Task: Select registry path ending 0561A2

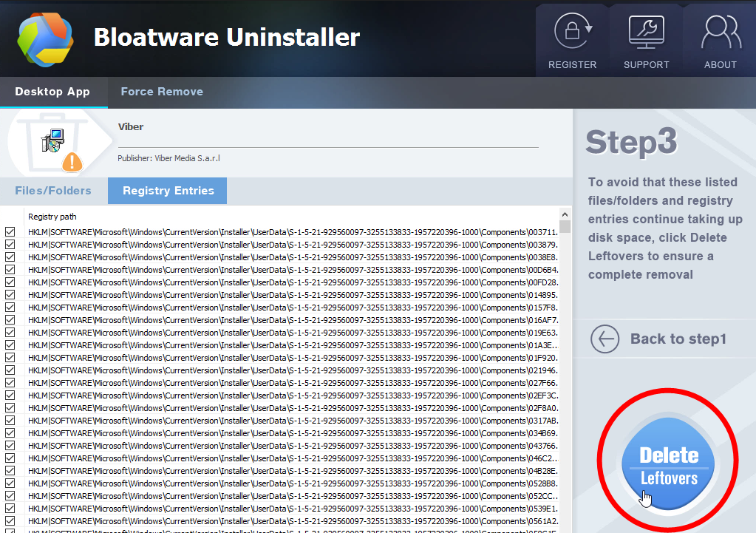Action: click(x=293, y=521)
